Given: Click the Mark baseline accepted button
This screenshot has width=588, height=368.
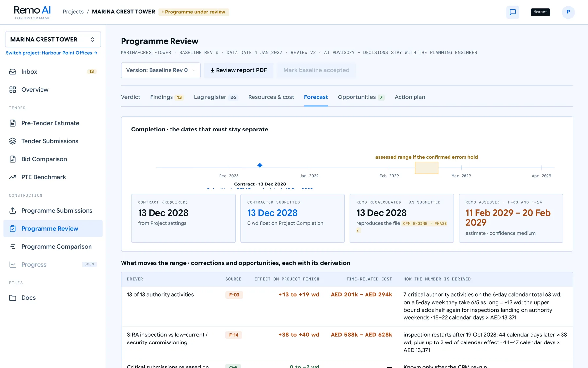Looking at the screenshot, I should pyautogui.click(x=316, y=70).
